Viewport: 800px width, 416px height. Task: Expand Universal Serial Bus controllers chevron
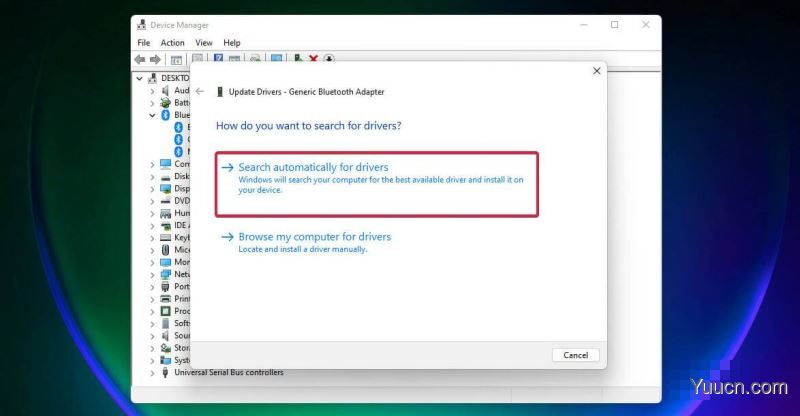[152, 373]
